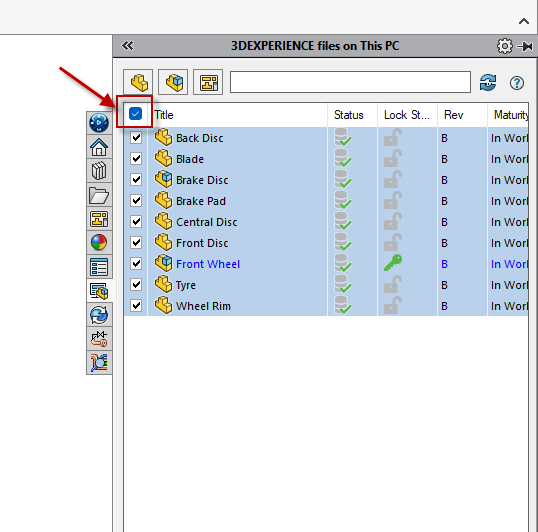Open the Home tab in side task pane
538x532 pixels.
coord(99,147)
